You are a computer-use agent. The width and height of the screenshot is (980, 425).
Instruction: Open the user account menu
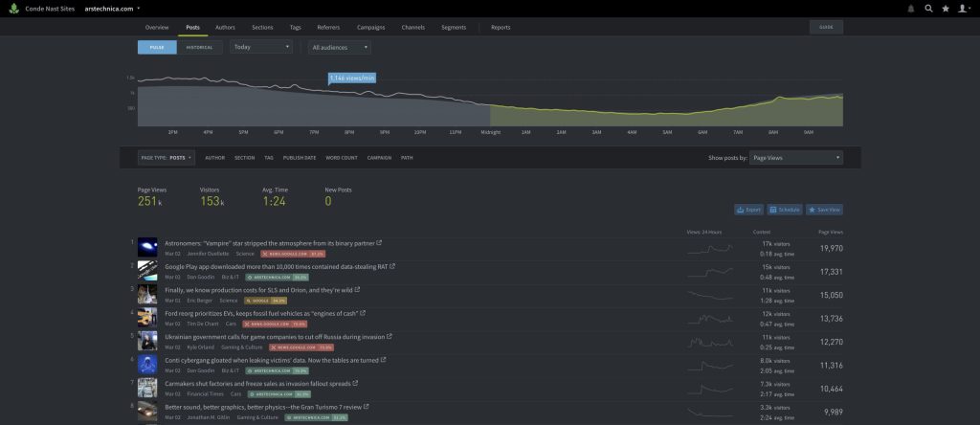pos(965,9)
